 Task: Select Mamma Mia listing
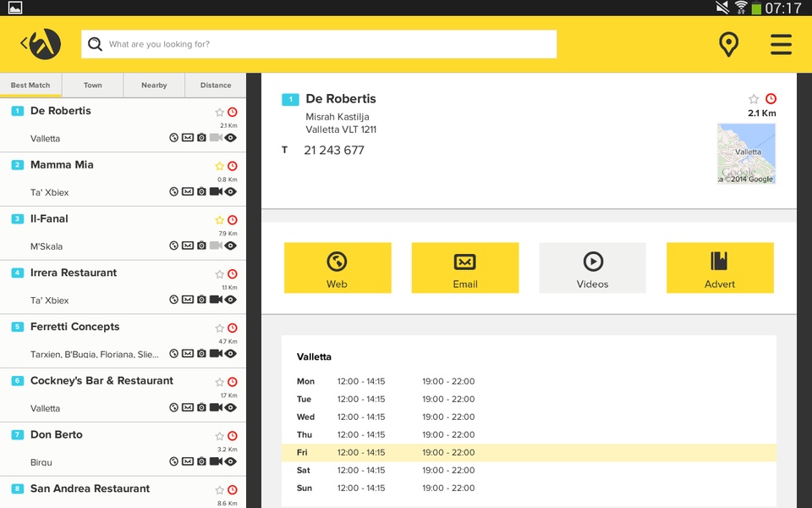click(x=123, y=179)
